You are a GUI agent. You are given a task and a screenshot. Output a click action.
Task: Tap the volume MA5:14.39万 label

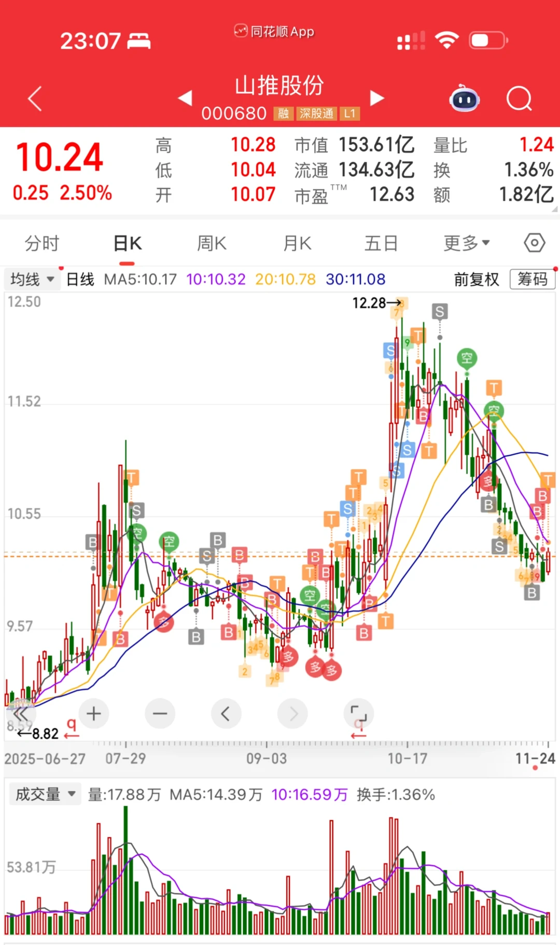click(216, 795)
